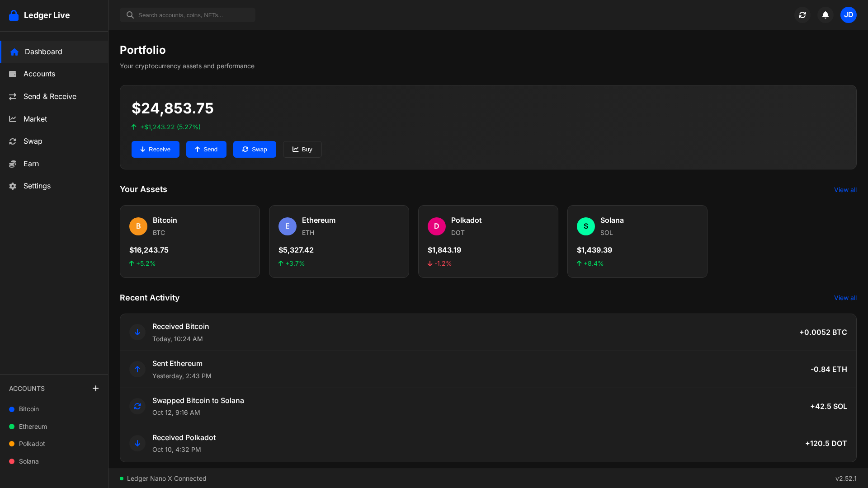The width and height of the screenshot is (868, 488).
Task: Click the $5,327.42 Ethereum value
Action: 296,250
